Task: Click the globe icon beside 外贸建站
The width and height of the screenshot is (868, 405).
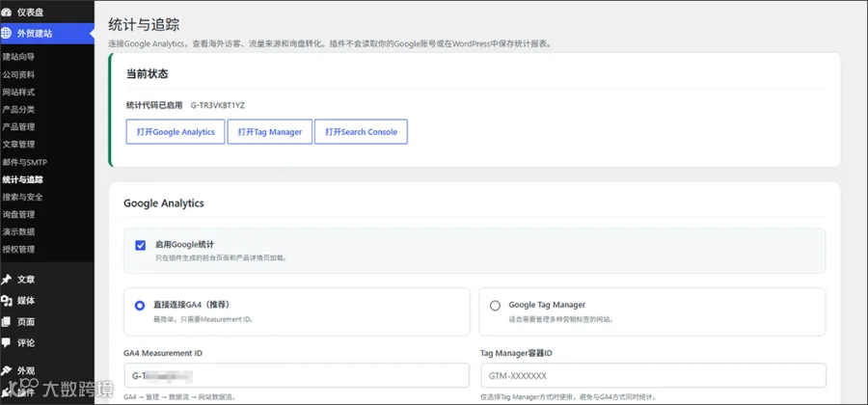Action: (7, 33)
